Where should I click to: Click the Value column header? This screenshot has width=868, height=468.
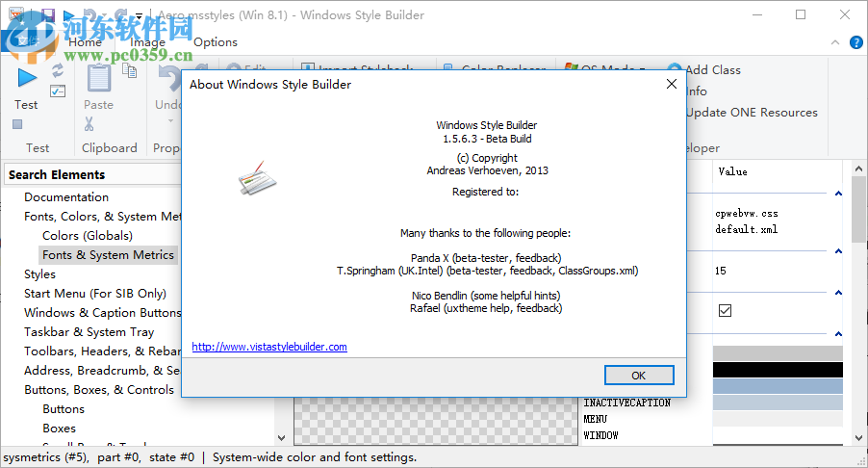click(732, 171)
